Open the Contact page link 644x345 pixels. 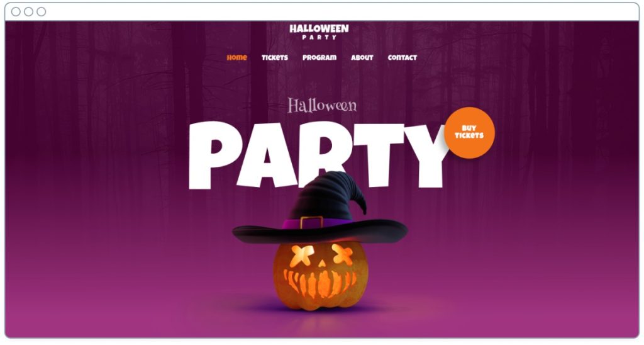[402, 57]
